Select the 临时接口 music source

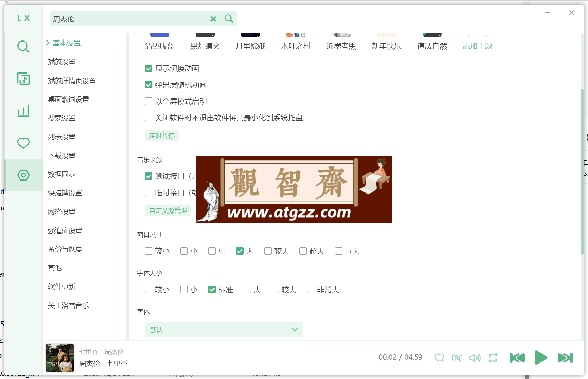(x=148, y=192)
